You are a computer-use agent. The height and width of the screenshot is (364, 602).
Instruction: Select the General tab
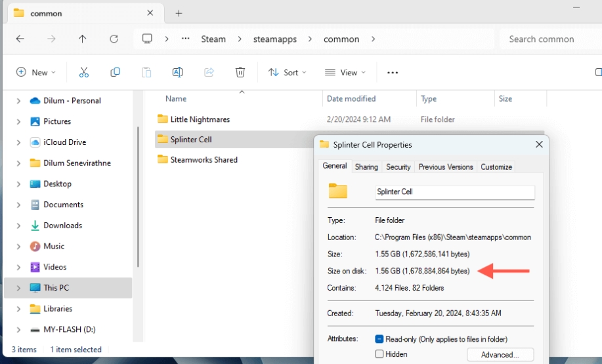pos(335,166)
